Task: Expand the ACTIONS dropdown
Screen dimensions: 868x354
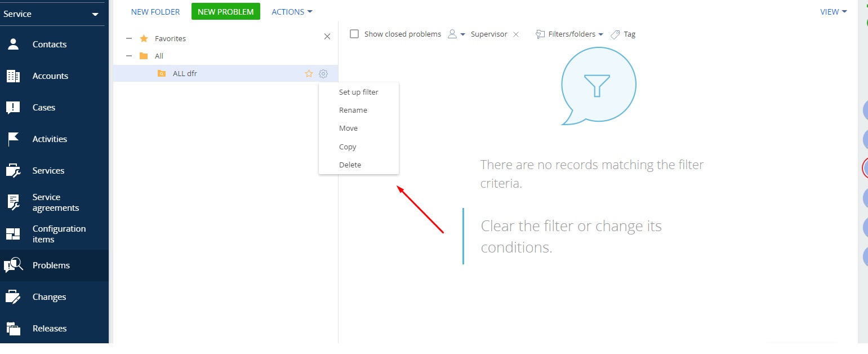Action: click(x=292, y=12)
